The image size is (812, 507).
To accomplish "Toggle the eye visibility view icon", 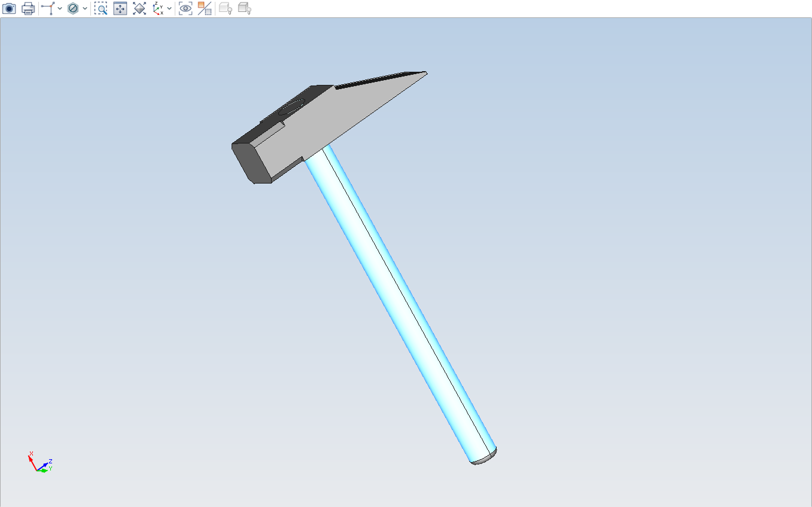I will click(x=185, y=8).
